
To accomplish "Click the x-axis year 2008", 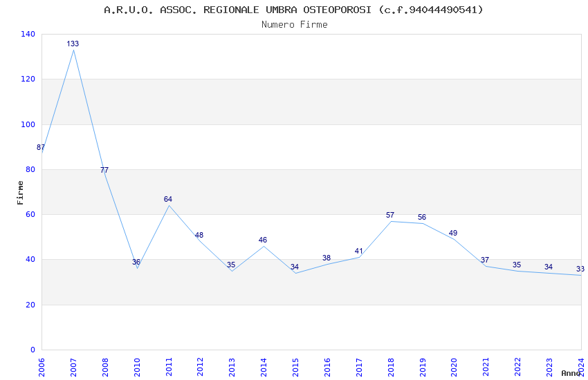I will 105,367.
